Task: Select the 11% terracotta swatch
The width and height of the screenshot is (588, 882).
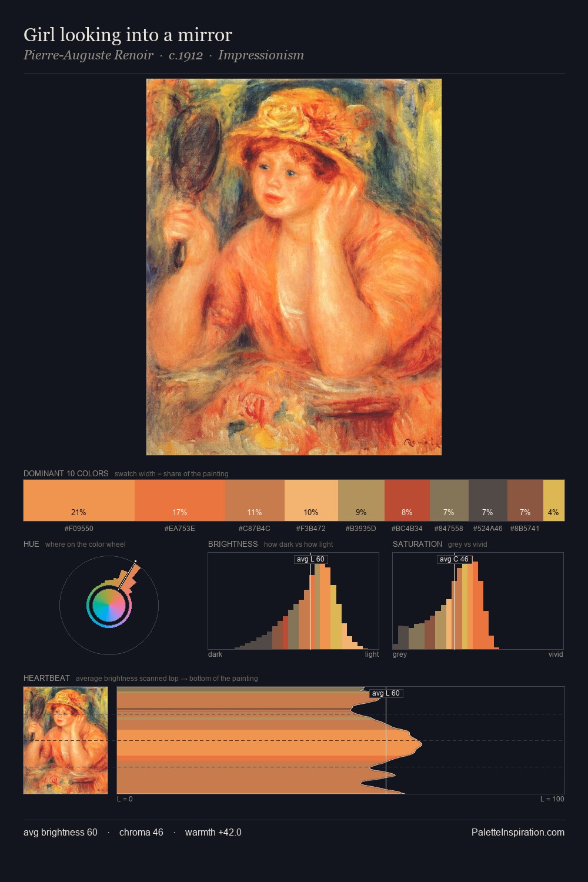Action: pos(255,500)
